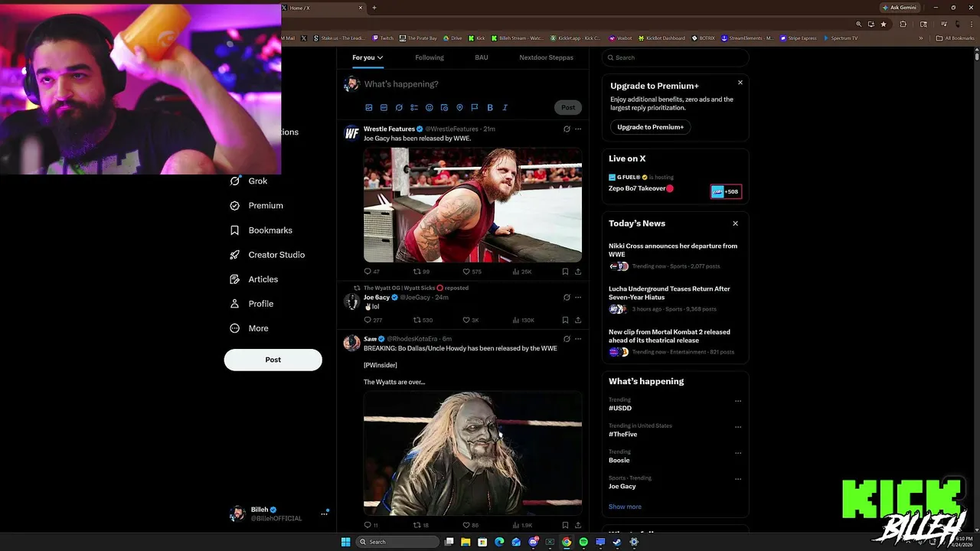Click the Upgrade to Premium+ button
The image size is (980, 551).
point(650,127)
